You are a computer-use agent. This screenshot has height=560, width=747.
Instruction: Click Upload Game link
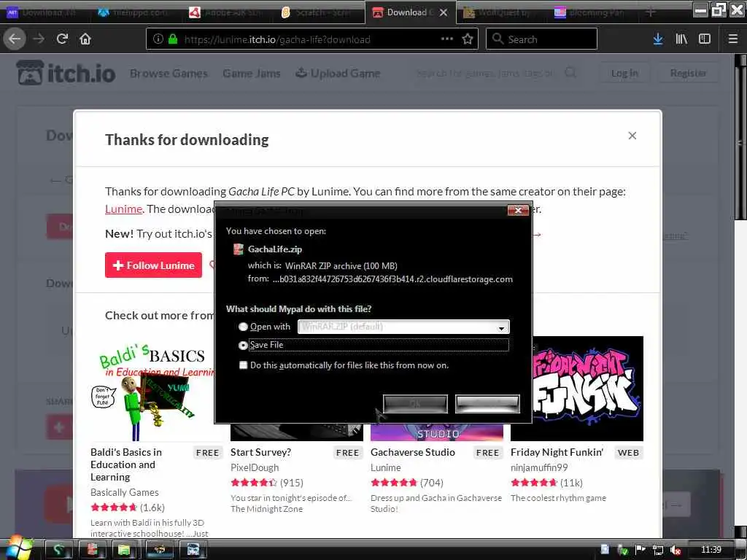[338, 74]
